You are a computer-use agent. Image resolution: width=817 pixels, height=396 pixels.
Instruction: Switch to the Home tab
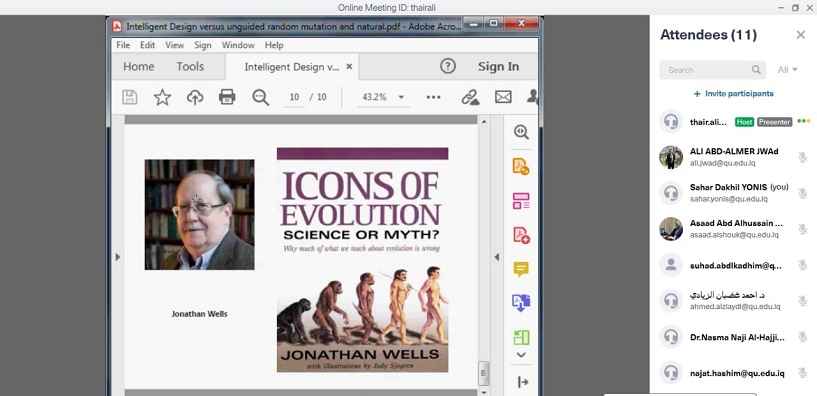pos(139,67)
